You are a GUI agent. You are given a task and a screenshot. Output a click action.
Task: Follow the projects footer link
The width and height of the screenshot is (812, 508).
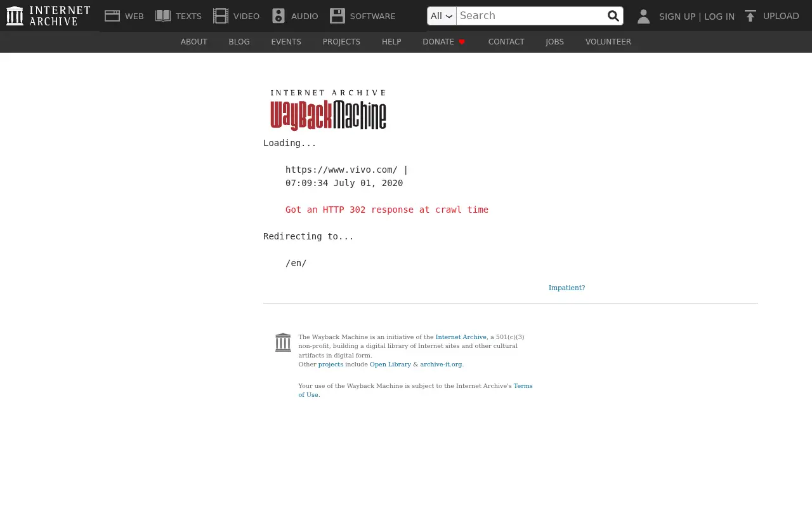[331, 364]
